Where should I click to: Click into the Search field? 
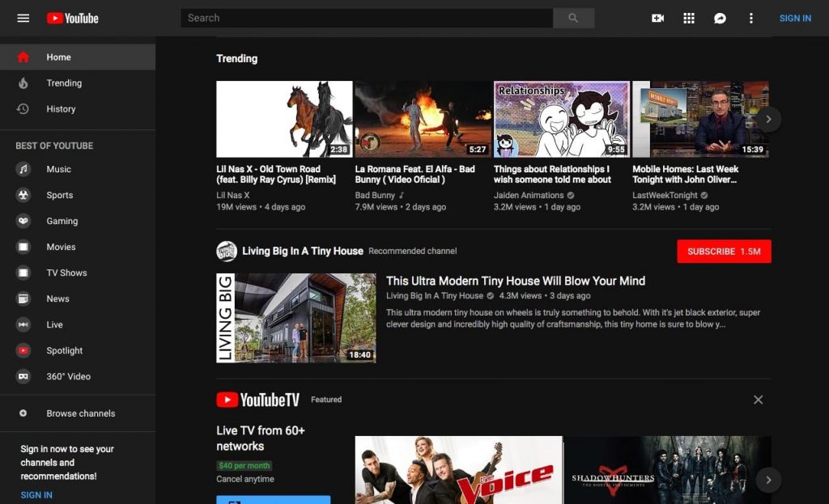(x=367, y=18)
